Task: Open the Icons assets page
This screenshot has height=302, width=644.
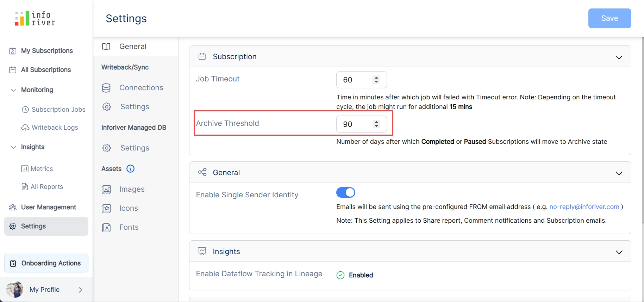Action: [x=128, y=208]
